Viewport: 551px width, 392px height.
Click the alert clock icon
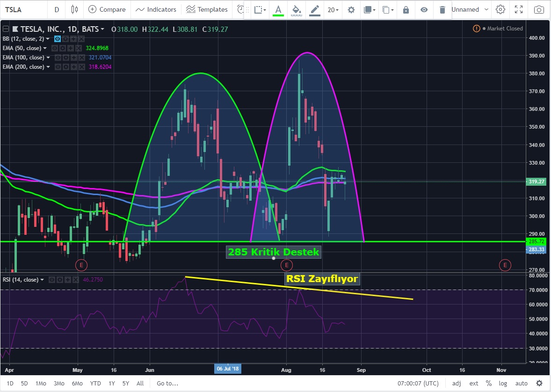click(240, 9)
